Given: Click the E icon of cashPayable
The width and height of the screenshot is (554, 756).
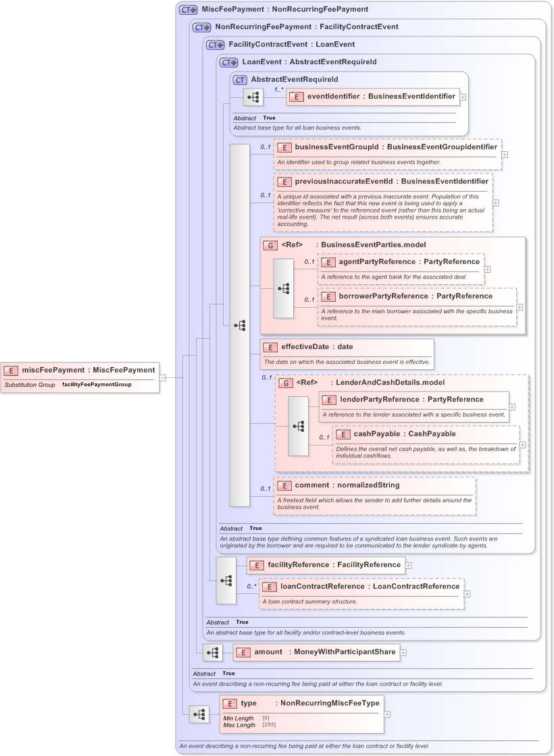Looking at the screenshot, I should tap(343, 435).
